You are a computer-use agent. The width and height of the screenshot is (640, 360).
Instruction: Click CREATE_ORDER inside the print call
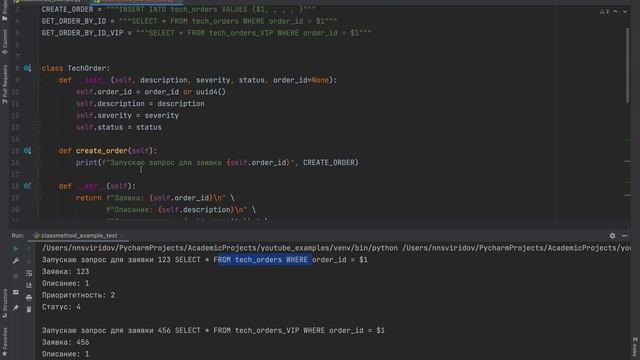click(329, 162)
